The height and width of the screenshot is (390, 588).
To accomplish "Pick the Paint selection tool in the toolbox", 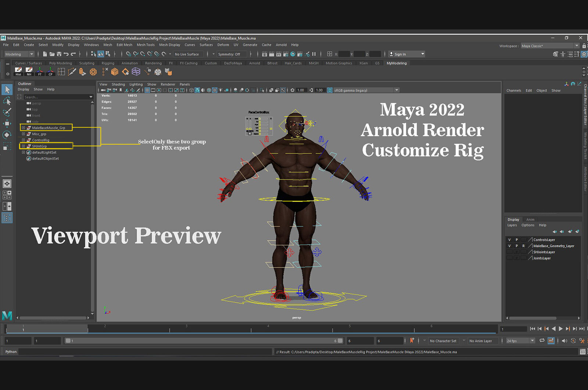I will coord(7,112).
